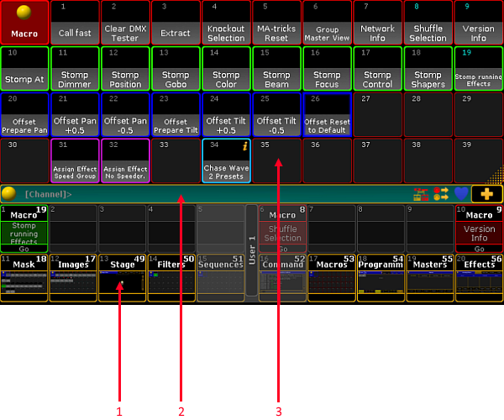Screen dimensions: 504x420
Task: Run the Assign Effect Speed Group macro
Action: pyautogui.click(x=75, y=160)
